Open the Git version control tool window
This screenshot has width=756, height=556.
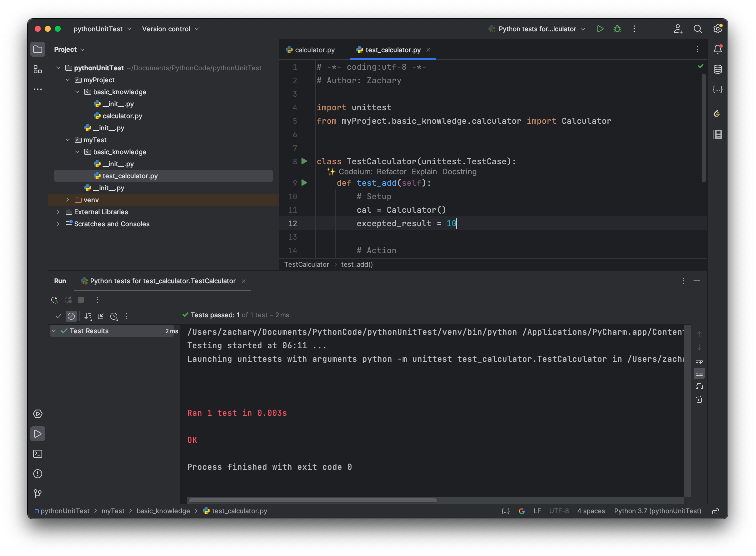(38, 494)
